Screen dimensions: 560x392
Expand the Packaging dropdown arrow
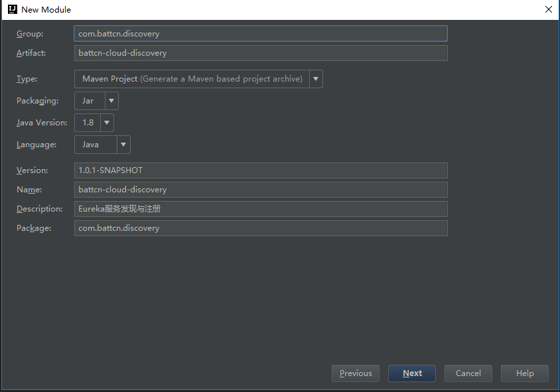(x=111, y=101)
